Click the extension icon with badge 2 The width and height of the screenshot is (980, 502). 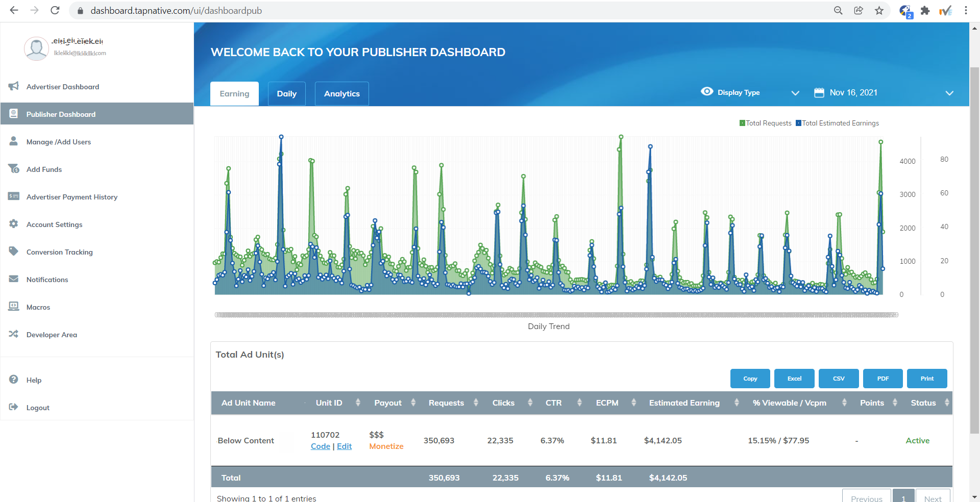tap(905, 11)
